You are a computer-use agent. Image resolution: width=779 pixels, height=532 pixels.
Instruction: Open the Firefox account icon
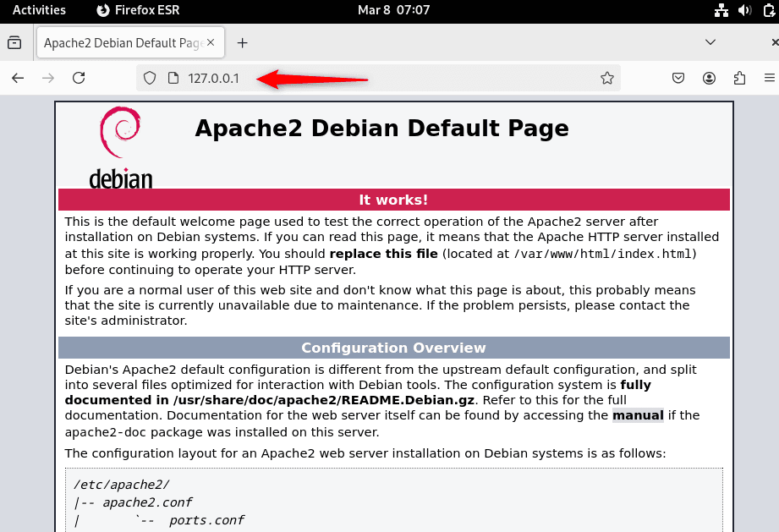[x=710, y=78]
